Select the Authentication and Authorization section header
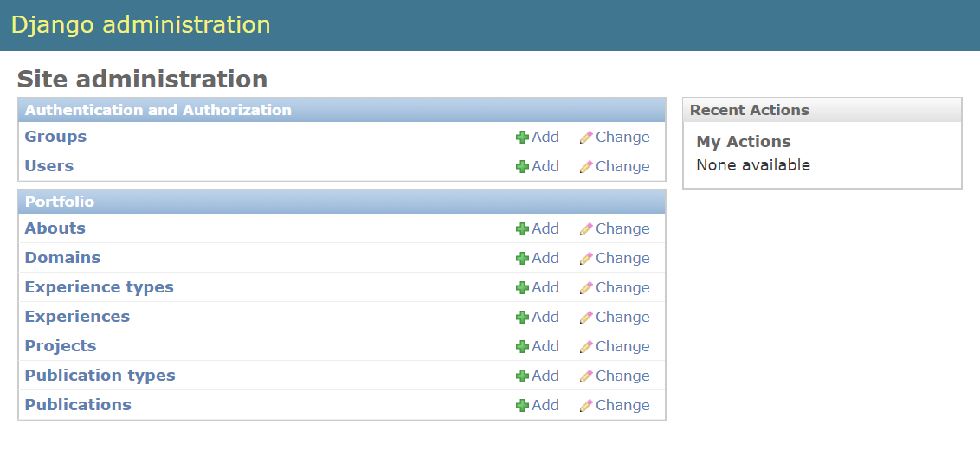Image resolution: width=980 pixels, height=450 pixels. pyautogui.click(x=158, y=110)
